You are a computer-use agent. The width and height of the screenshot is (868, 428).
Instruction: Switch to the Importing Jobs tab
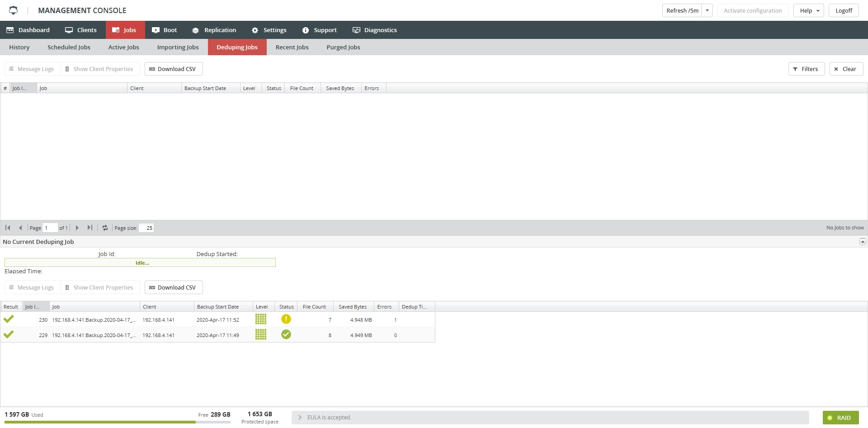coord(178,47)
